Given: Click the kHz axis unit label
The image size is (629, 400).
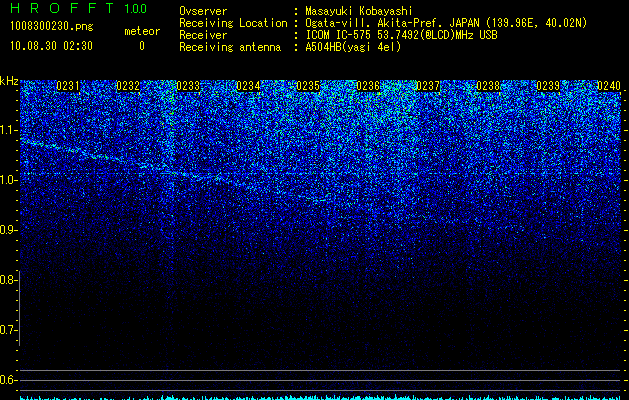Looking at the screenshot, I should (x=9, y=81).
